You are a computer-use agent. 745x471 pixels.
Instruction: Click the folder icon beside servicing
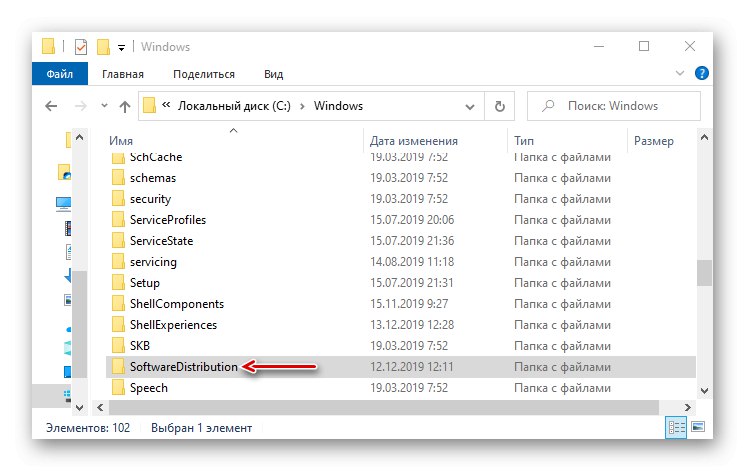click(x=118, y=261)
